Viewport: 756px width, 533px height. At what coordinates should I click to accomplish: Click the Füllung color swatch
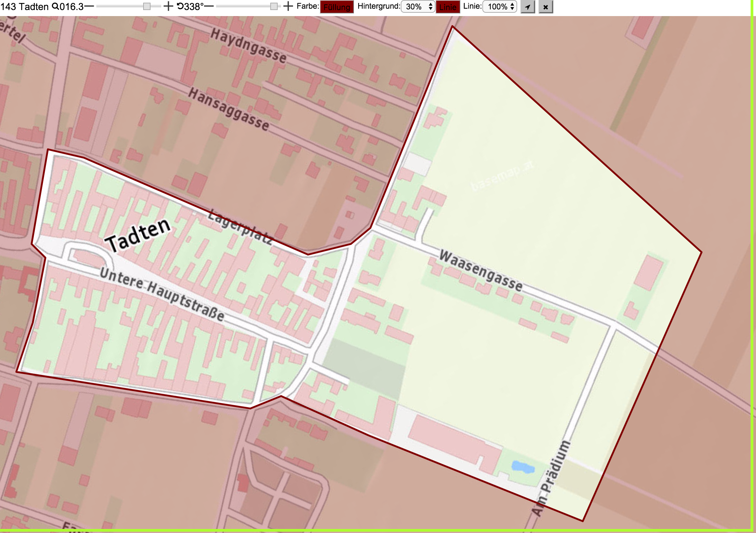(x=337, y=7)
